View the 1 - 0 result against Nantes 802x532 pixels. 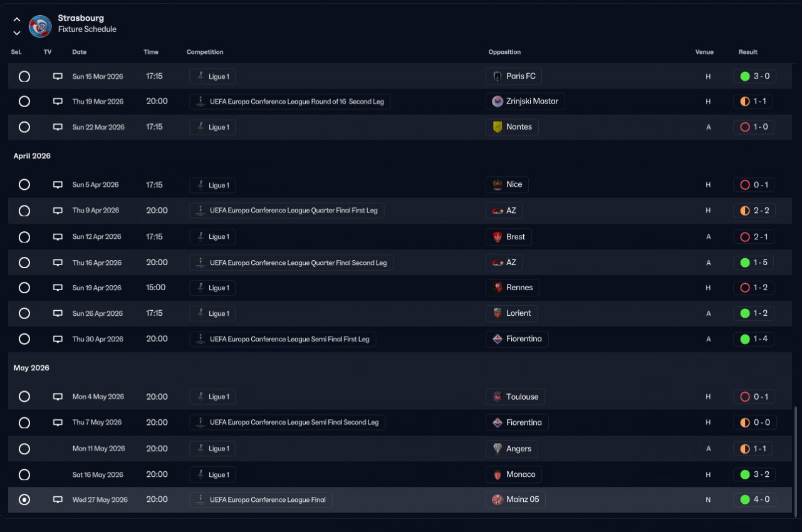754,127
